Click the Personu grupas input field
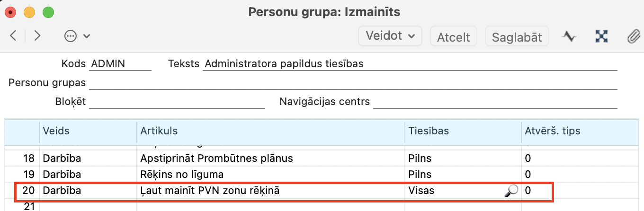The height and width of the screenshot is (211, 644). pos(353,83)
